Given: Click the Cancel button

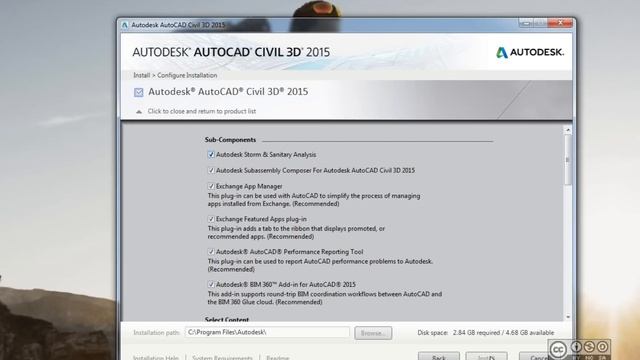Looking at the screenshot, I should (538, 357).
